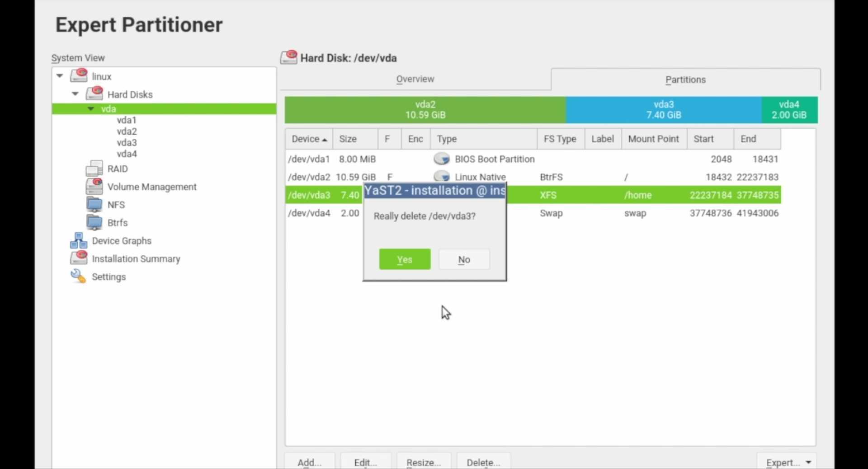Sort by the FS Type column header
This screenshot has height=469, width=868.
(561, 139)
